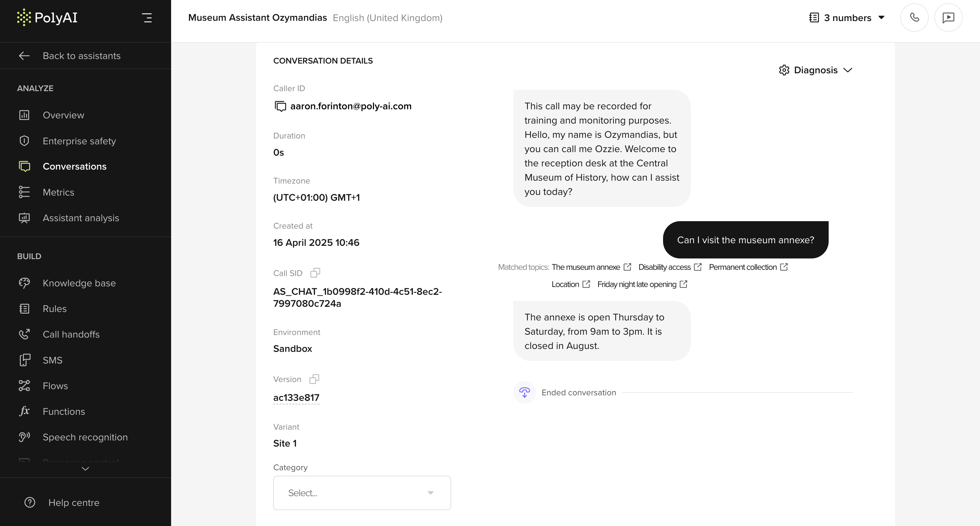Go back to assistants
Screen dimensions: 980x526
(x=81, y=55)
